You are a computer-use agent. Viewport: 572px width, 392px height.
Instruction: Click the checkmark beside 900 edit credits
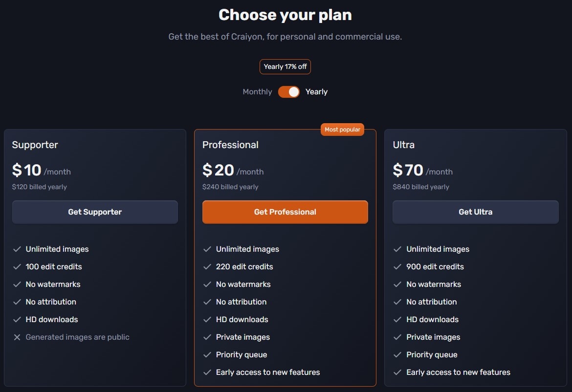point(397,267)
